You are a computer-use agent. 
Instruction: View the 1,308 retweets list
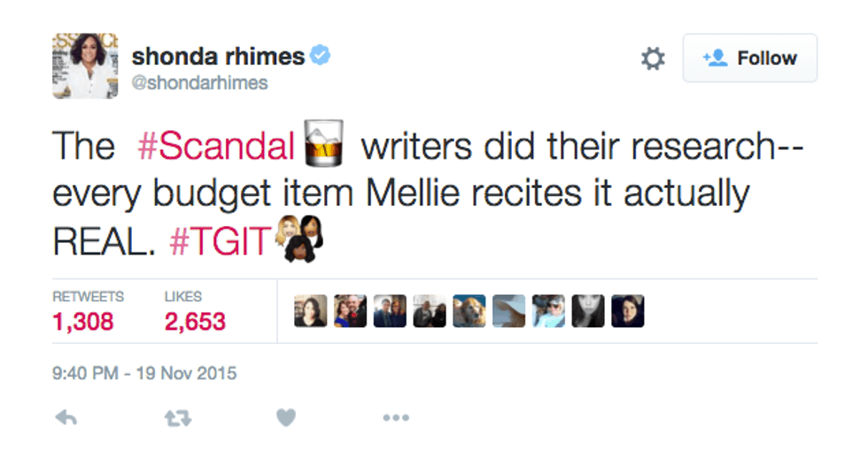coord(83,321)
